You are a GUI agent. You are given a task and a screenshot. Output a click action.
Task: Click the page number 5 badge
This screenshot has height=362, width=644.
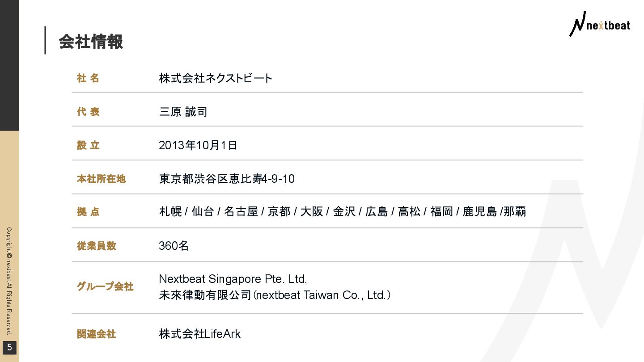click(9, 347)
